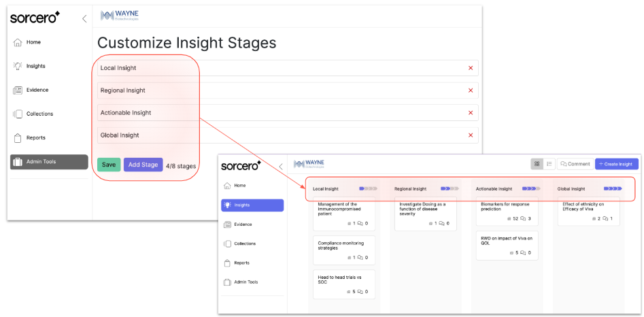
Task: Open Insights from the lightbulb sidebar icon
Action: tap(18, 66)
